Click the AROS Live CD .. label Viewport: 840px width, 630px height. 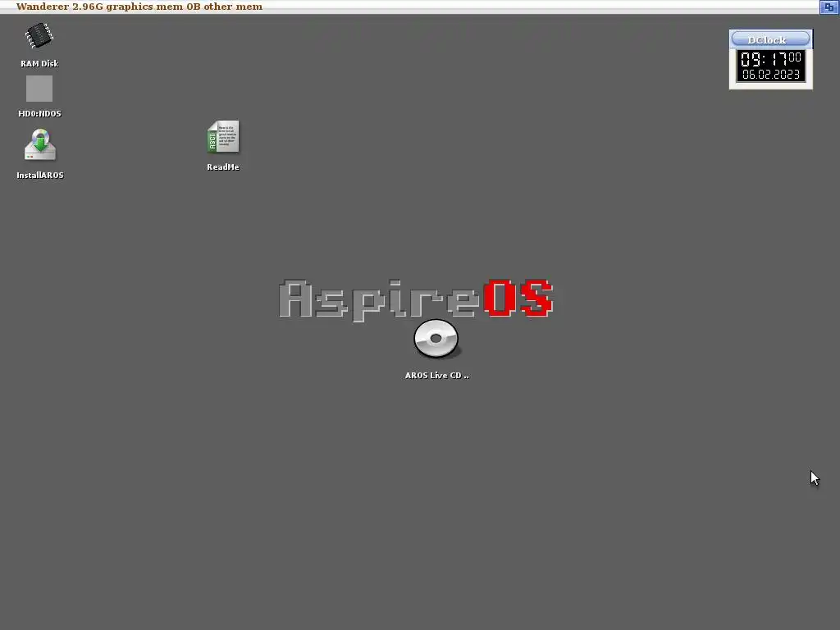click(x=436, y=376)
